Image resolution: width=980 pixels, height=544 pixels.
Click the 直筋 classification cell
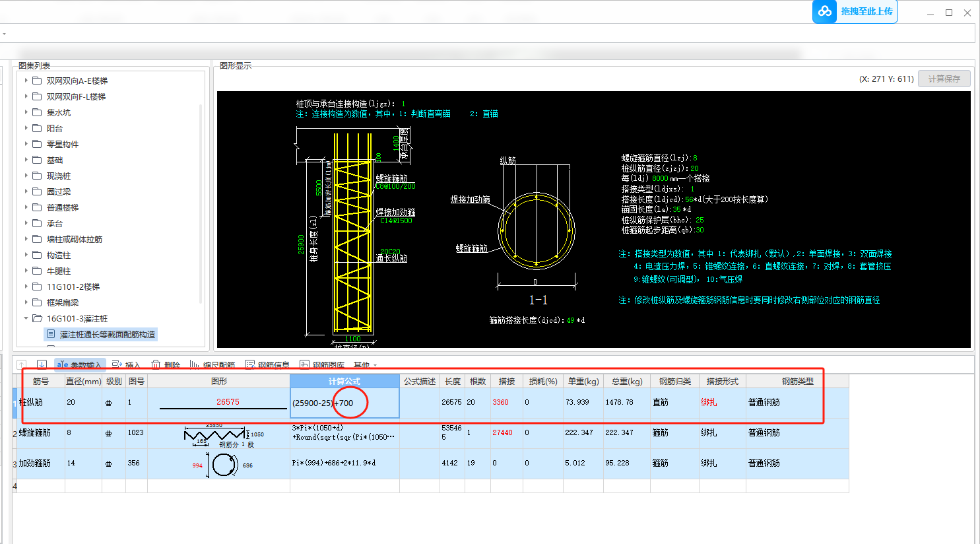pyautogui.click(x=674, y=403)
